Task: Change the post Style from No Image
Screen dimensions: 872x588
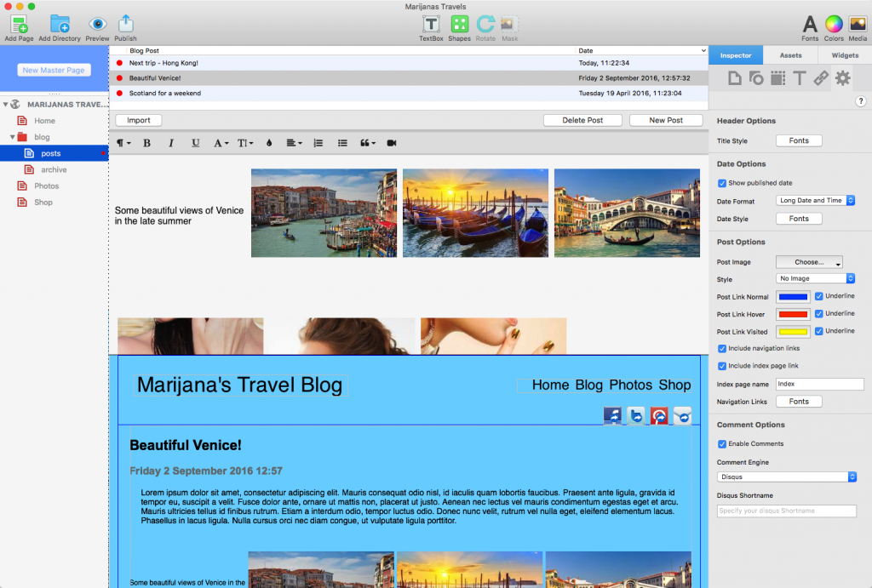Action: (815, 277)
